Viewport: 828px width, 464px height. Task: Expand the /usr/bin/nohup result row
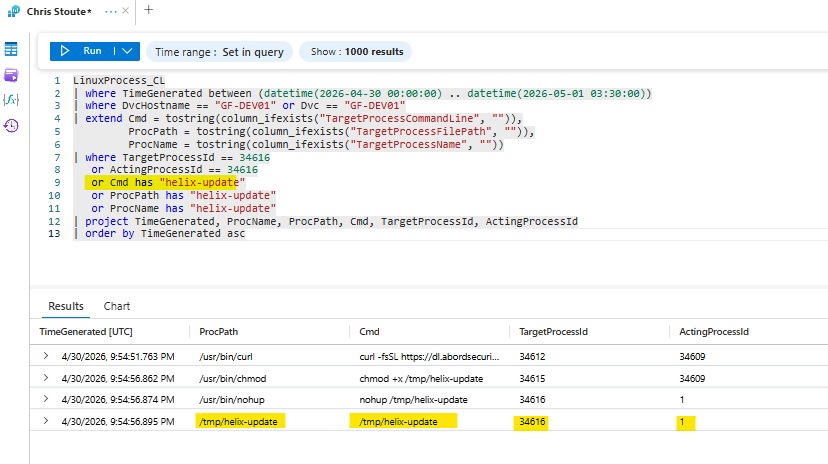(x=46, y=399)
